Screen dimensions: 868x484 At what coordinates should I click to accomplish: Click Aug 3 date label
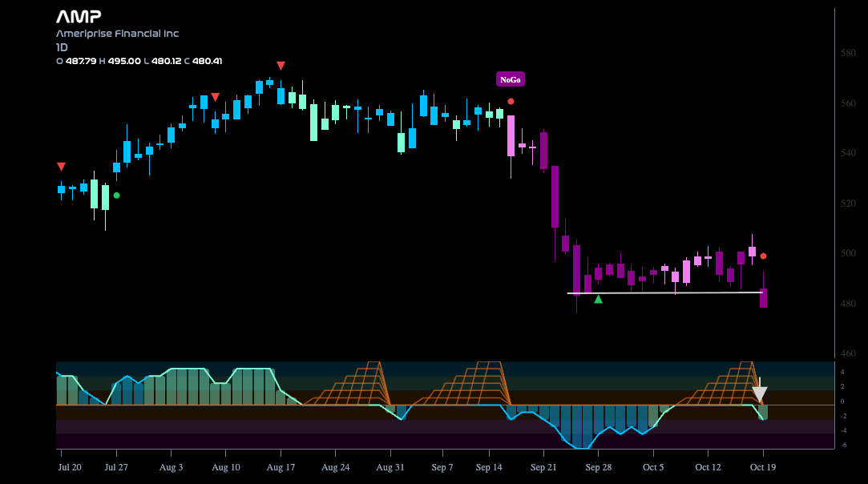171,467
